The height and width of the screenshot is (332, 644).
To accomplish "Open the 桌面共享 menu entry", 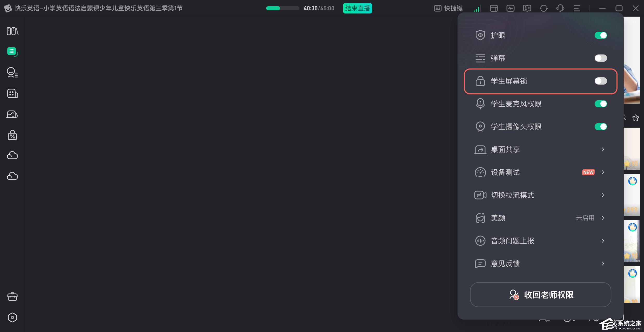I will click(x=540, y=149).
